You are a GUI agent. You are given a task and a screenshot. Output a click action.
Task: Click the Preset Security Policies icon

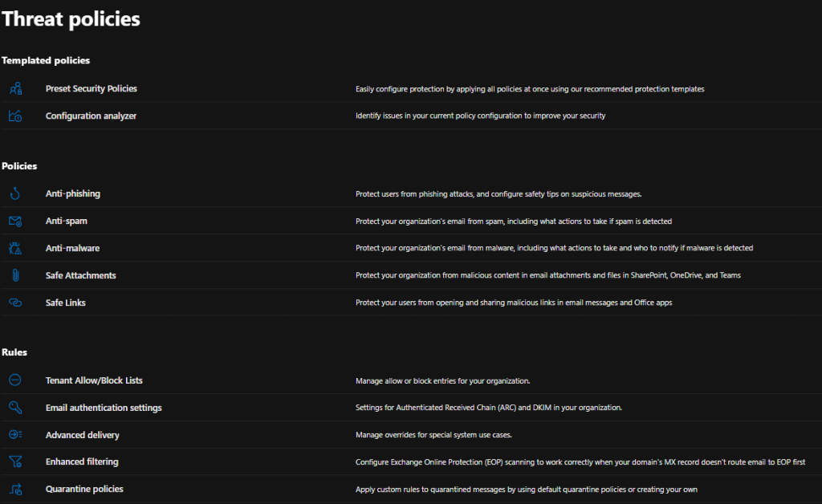coord(15,89)
